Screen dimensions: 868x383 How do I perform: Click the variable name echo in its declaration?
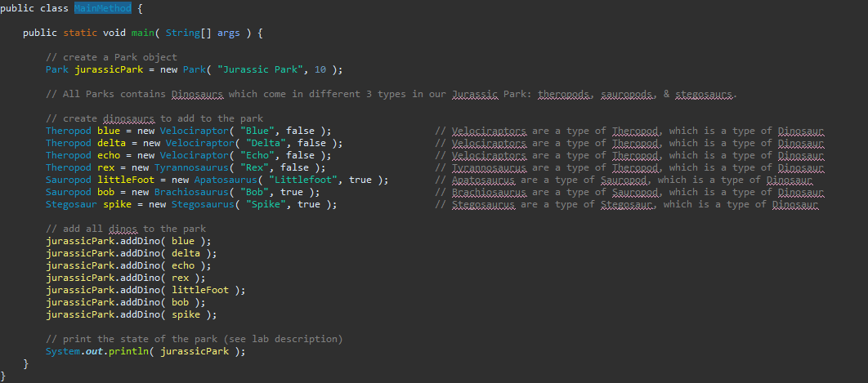coord(109,155)
